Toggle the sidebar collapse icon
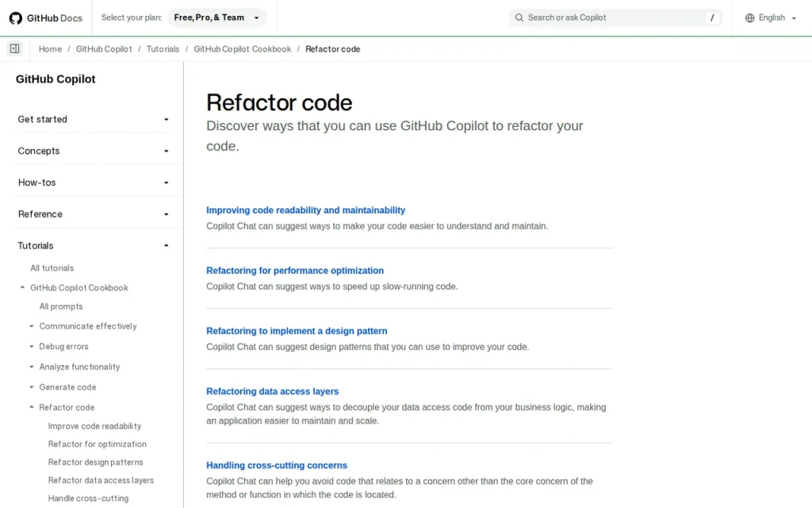 pyautogui.click(x=14, y=48)
